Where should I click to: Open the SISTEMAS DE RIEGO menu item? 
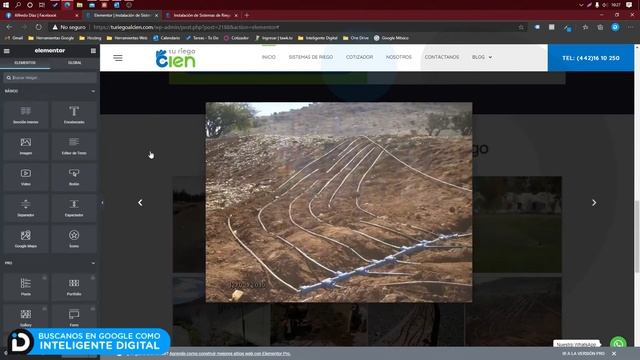click(x=311, y=57)
